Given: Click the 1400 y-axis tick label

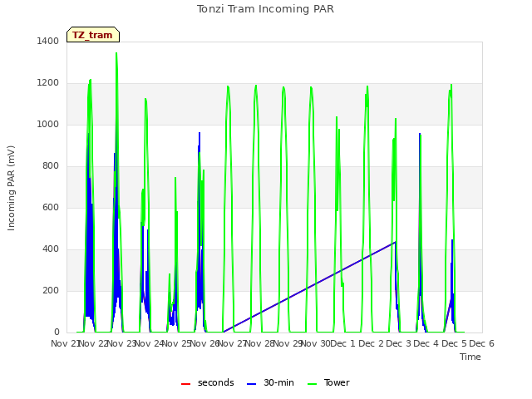Looking at the screenshot, I should (48, 41).
